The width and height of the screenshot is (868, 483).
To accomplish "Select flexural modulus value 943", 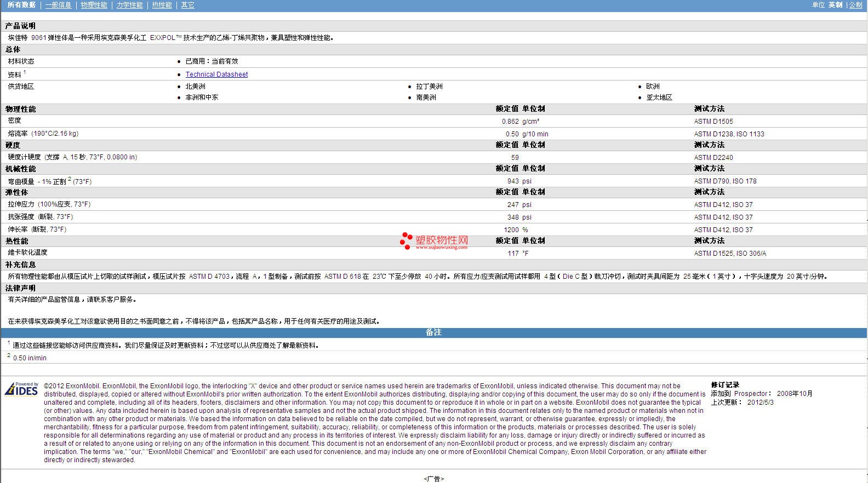I will 513,181.
